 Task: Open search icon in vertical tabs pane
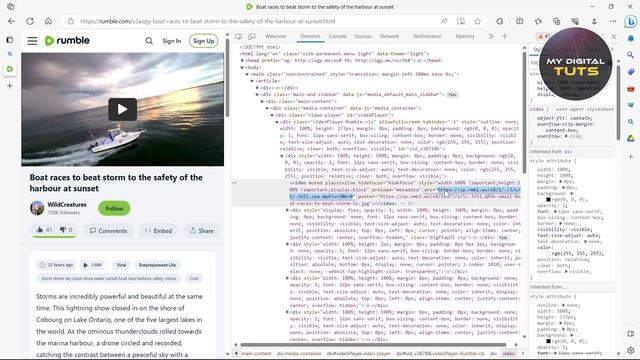click(10, 54)
